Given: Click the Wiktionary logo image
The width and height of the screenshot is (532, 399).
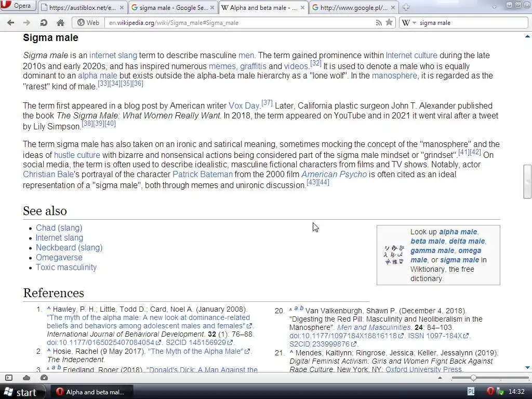Looking at the screenshot, I should pyautogui.click(x=394, y=255).
